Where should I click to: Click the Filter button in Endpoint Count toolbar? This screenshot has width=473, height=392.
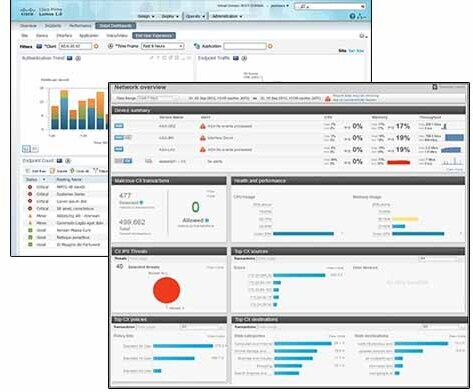pyautogui.click(x=100, y=171)
